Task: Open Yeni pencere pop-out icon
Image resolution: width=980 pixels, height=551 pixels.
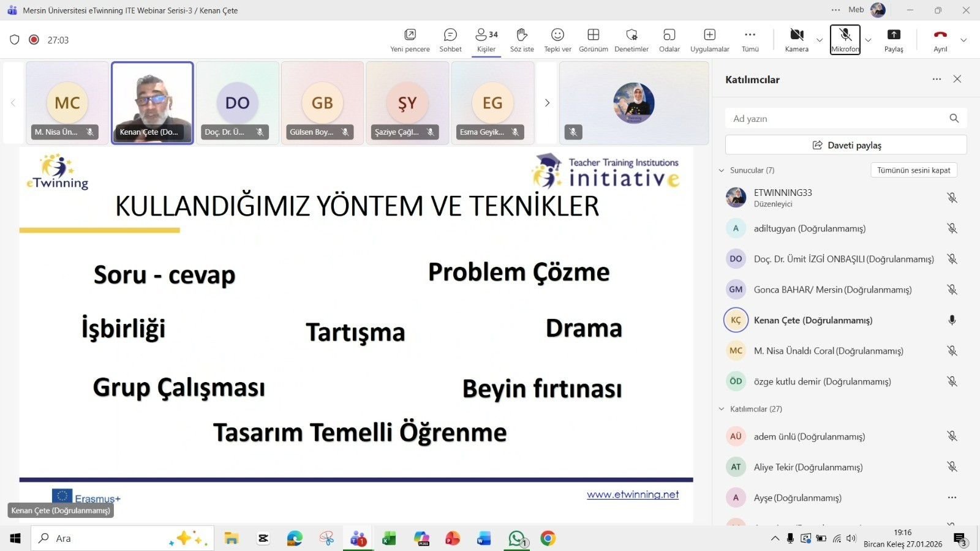Action: [410, 40]
